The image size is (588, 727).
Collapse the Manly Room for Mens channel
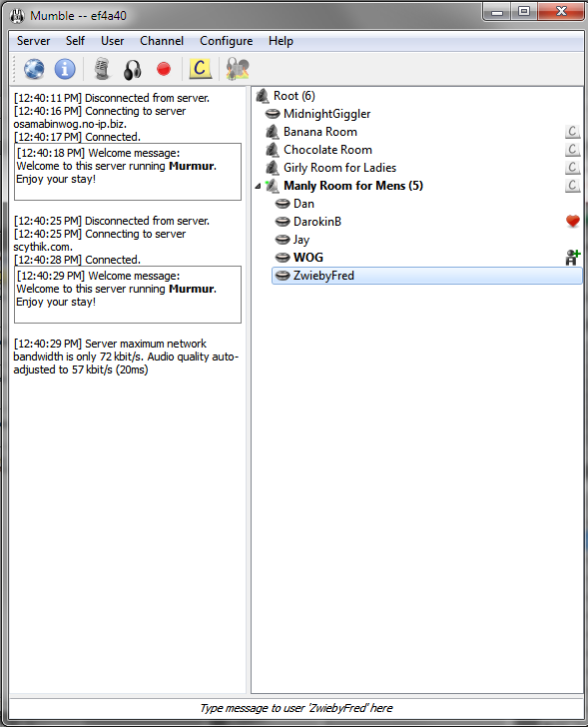point(258,186)
